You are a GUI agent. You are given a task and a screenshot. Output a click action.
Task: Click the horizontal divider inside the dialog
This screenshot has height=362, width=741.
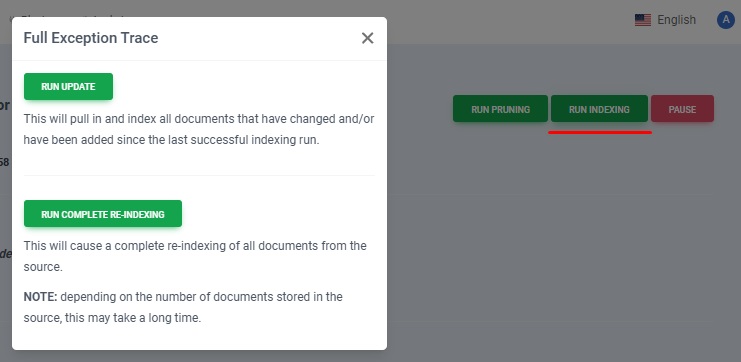pos(199,175)
